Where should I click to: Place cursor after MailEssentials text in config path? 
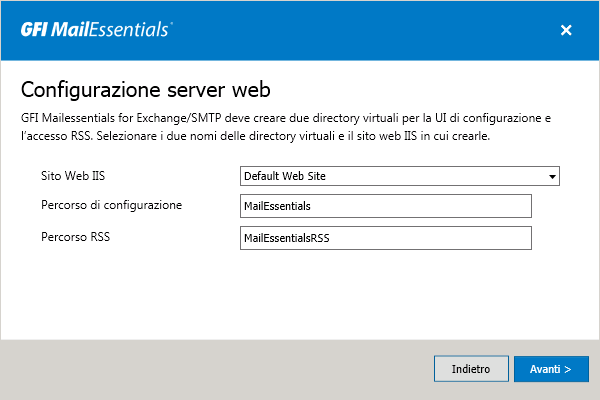pos(311,206)
